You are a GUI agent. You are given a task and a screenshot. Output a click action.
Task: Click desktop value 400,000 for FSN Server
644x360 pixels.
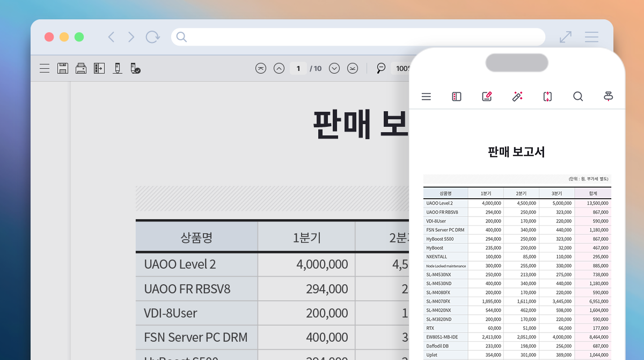(x=327, y=337)
